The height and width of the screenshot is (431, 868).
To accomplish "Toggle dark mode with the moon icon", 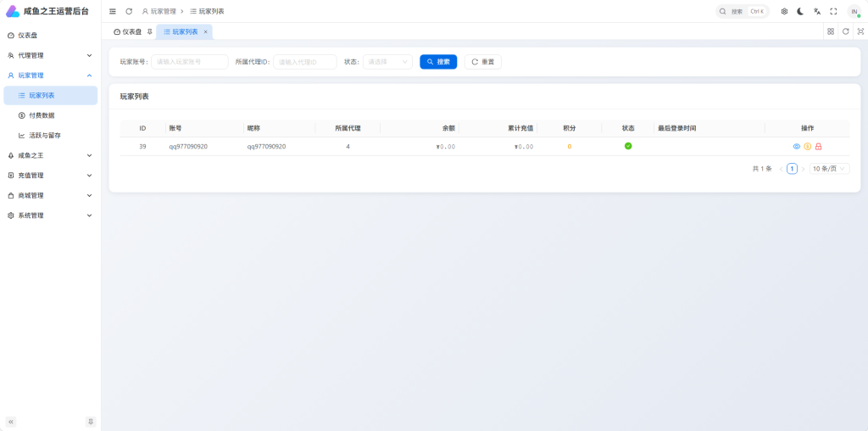I will click(800, 11).
